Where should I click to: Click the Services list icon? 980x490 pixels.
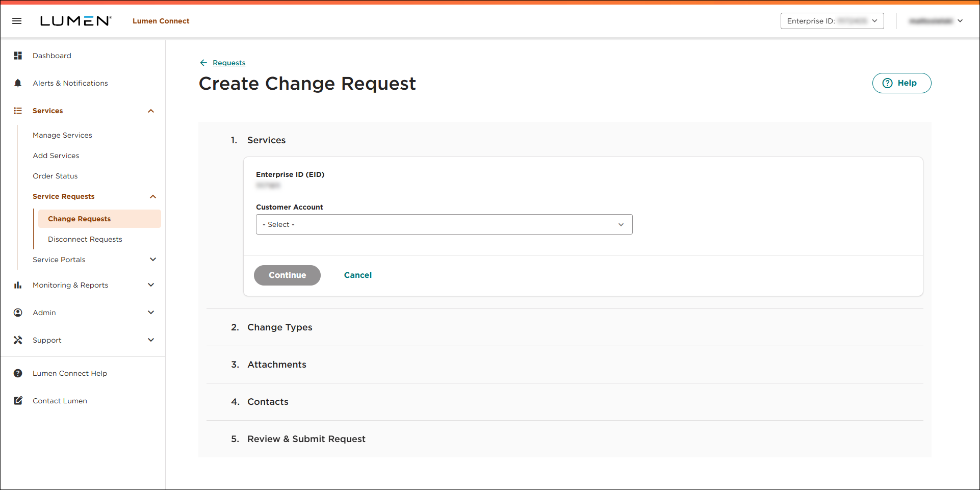18,111
